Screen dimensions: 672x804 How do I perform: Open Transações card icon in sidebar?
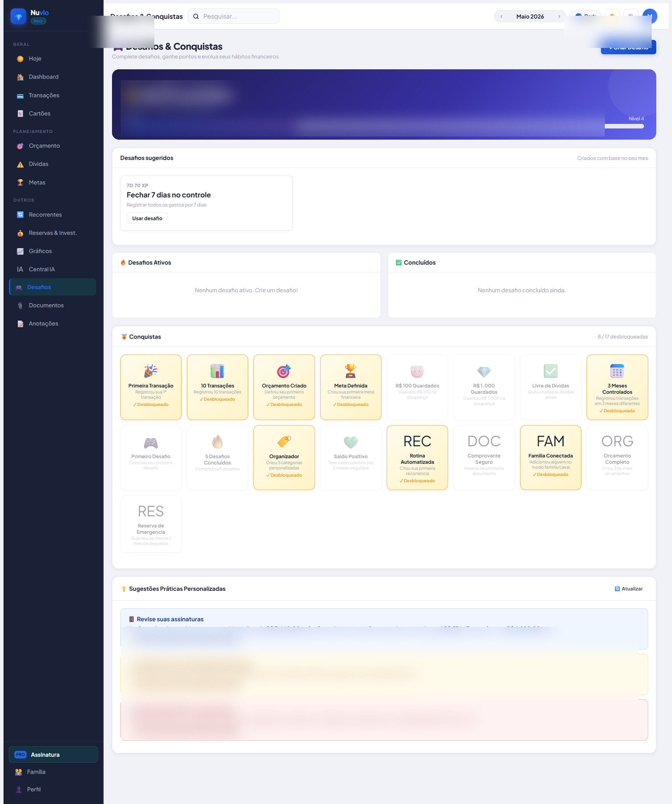20,96
